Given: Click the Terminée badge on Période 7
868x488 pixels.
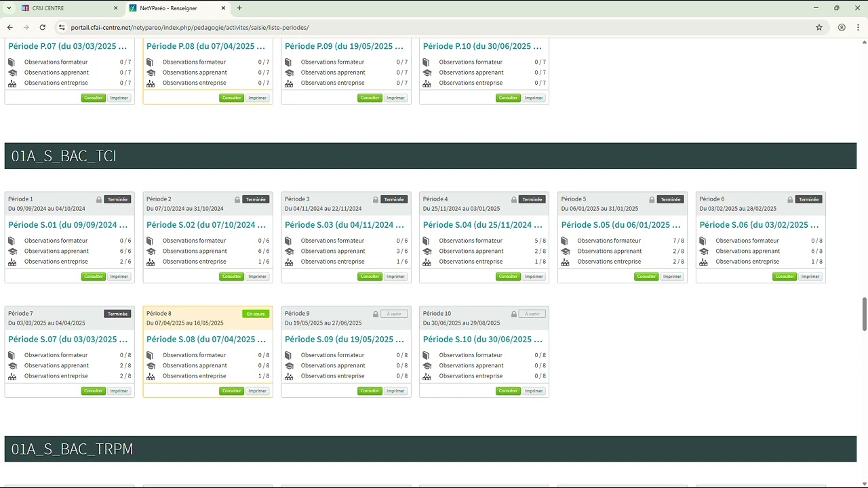Looking at the screenshot, I should click(x=117, y=314).
